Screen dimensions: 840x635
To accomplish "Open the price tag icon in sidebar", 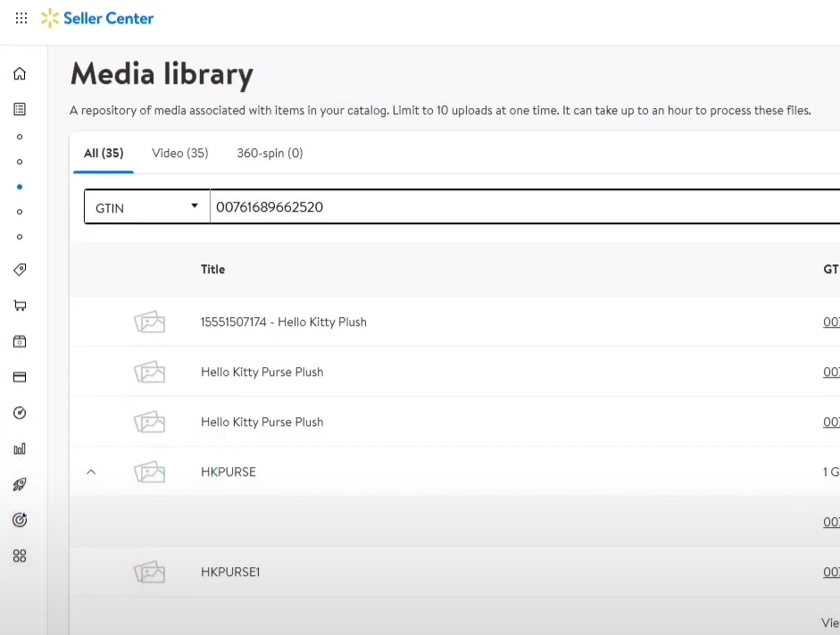I will click(x=20, y=270).
